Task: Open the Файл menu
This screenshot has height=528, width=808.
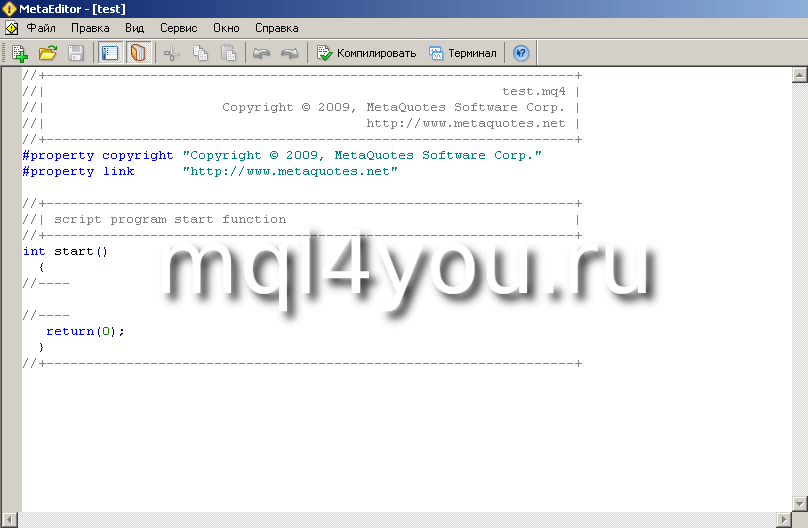Action: tap(41, 28)
